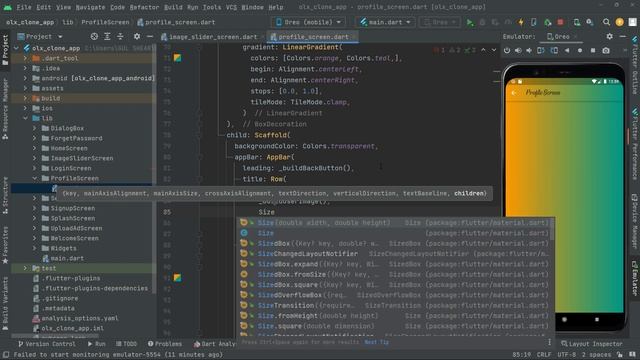Expand the DialogBox folder

click(x=35, y=128)
